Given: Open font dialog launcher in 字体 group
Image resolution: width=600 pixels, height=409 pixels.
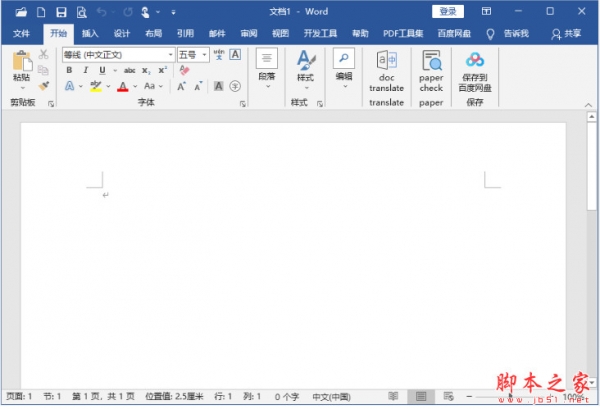Looking at the screenshot, I should pos(243,104).
